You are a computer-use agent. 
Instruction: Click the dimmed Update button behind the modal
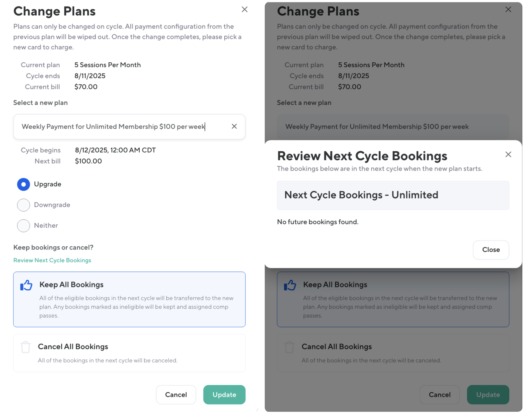click(488, 395)
